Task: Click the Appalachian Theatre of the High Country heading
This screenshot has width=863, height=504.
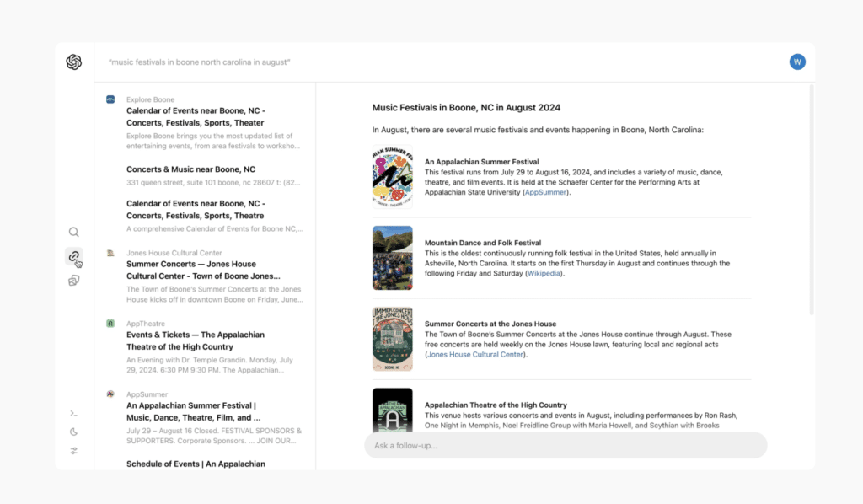Action: pyautogui.click(x=496, y=405)
